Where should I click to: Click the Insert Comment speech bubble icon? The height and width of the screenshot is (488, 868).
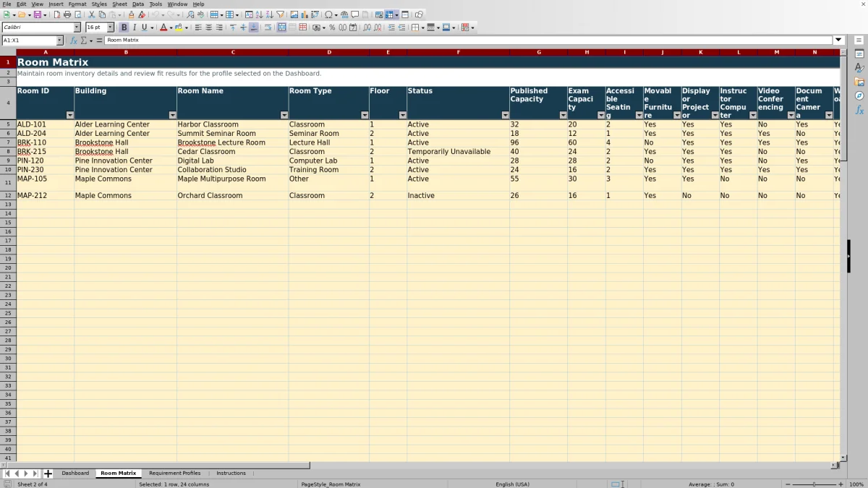(x=354, y=14)
